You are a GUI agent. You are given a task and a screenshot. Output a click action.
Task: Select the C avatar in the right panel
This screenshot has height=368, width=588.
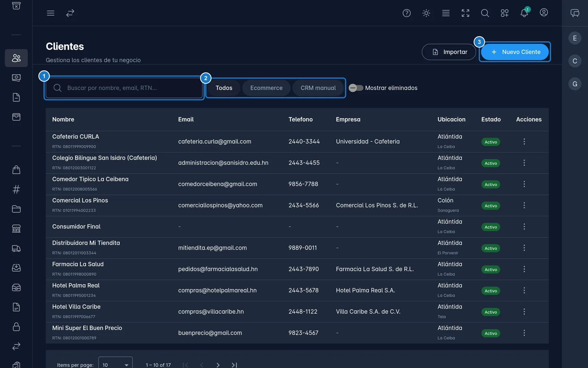(x=575, y=61)
